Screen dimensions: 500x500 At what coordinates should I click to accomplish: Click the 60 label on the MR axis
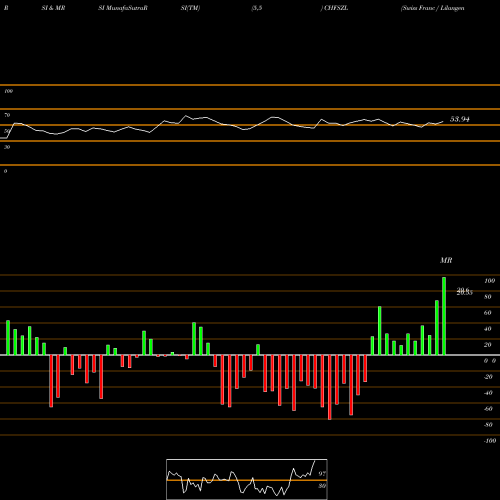(488, 313)
